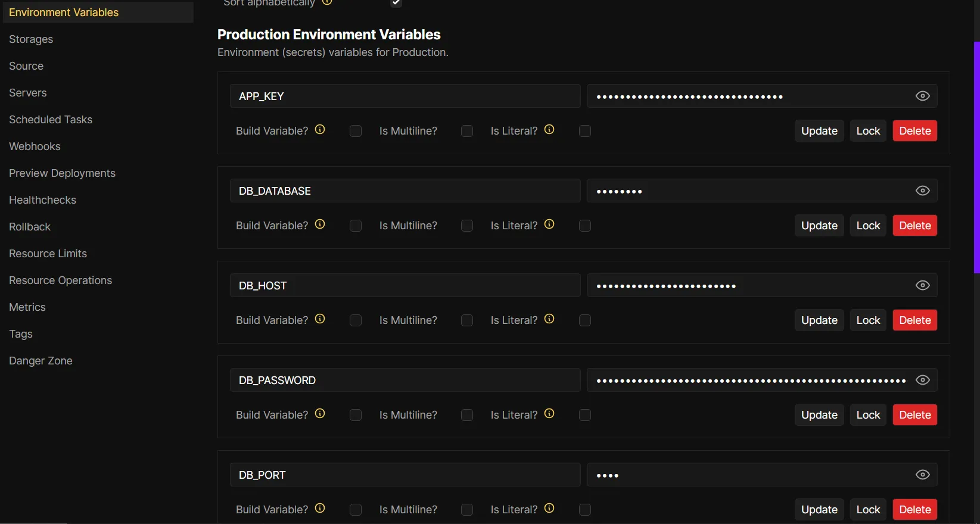Uncheck the Sort alphabetically checkbox
This screenshot has width=980, height=524.
pyautogui.click(x=396, y=3)
